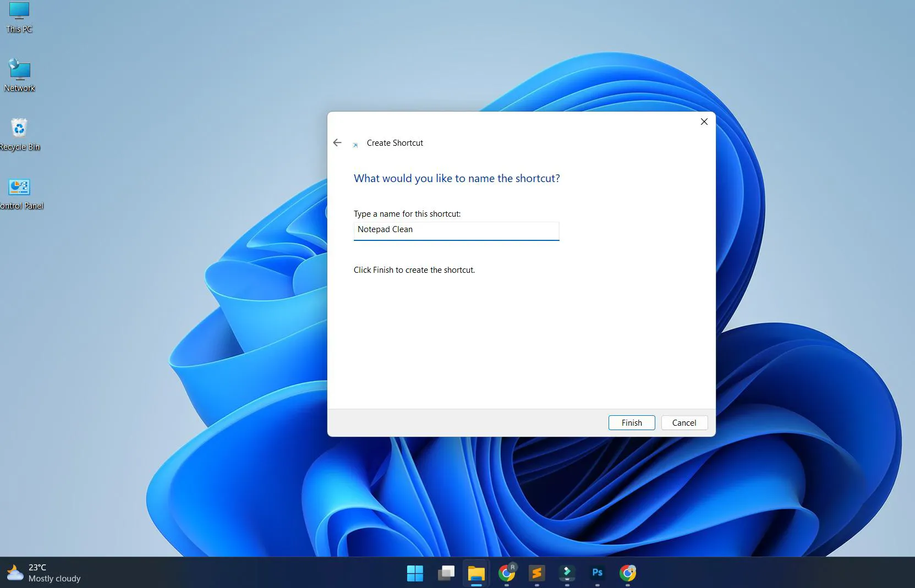Launch Wondershare Filmora from the taskbar
The image size is (915, 588).
(x=567, y=573)
